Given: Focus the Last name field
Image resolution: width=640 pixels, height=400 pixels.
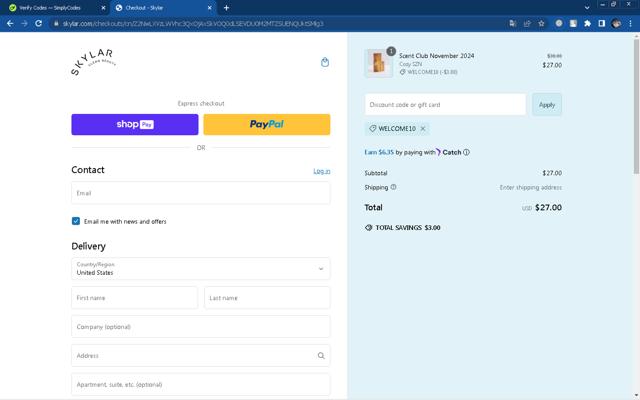Looking at the screenshot, I should tap(267, 298).
